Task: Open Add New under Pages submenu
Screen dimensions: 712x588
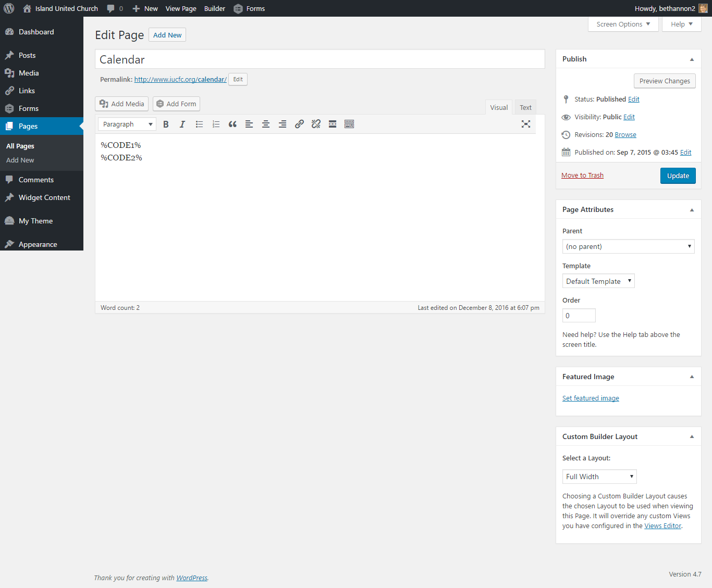Action: pos(20,160)
